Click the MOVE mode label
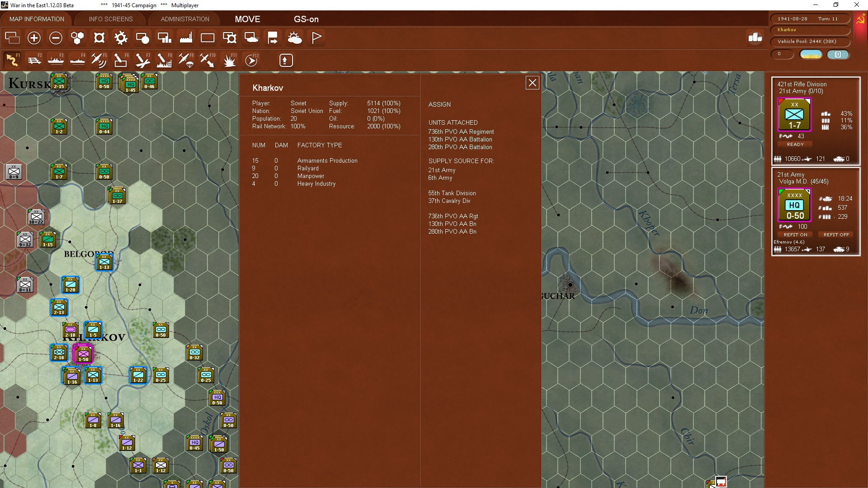The image size is (868, 488). [247, 19]
